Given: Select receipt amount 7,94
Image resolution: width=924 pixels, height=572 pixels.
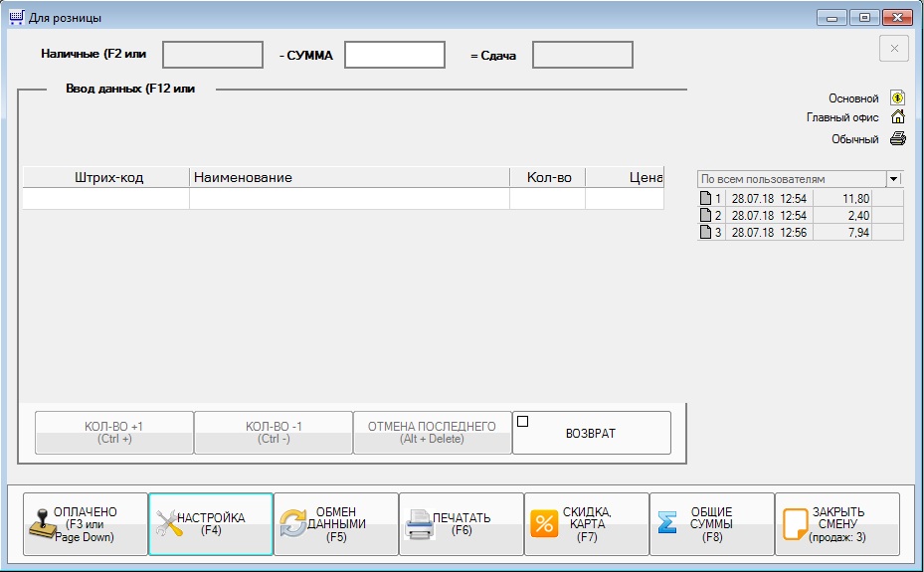Looking at the screenshot, I should pos(858,233).
